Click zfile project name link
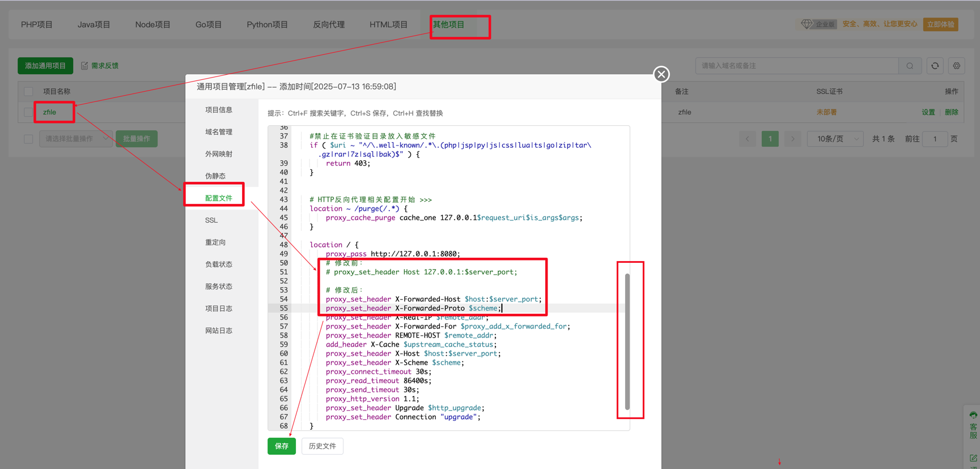Image resolution: width=980 pixels, height=469 pixels. click(x=50, y=112)
